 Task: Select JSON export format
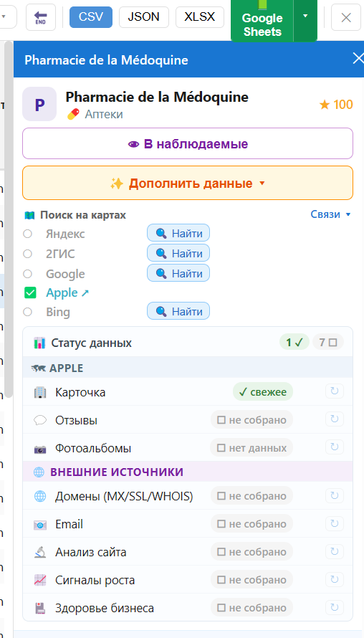point(143,17)
